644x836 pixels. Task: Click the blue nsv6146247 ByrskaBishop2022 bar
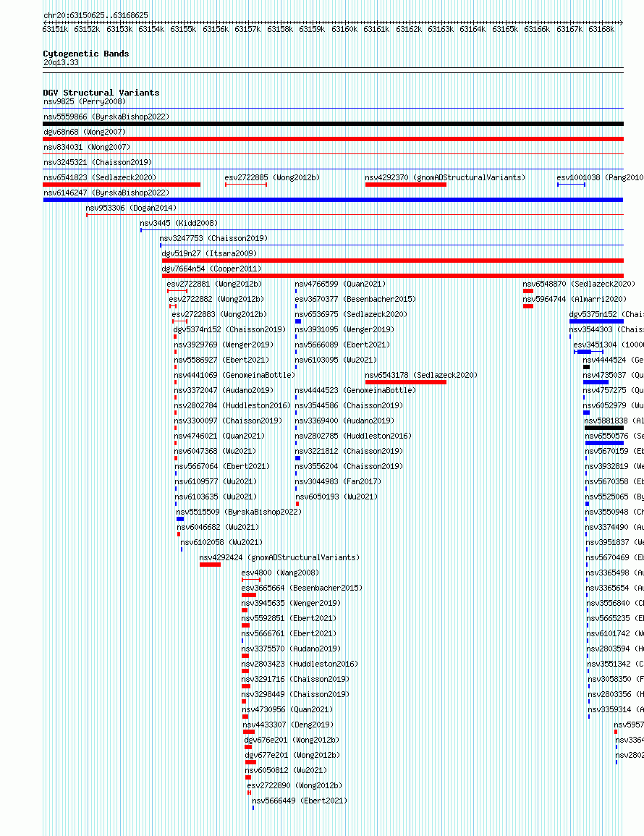pyautogui.click(x=333, y=200)
